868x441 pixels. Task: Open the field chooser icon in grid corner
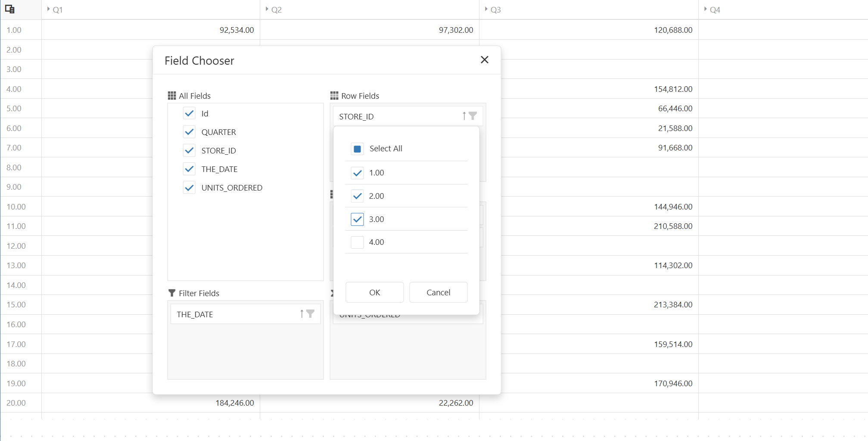click(10, 9)
